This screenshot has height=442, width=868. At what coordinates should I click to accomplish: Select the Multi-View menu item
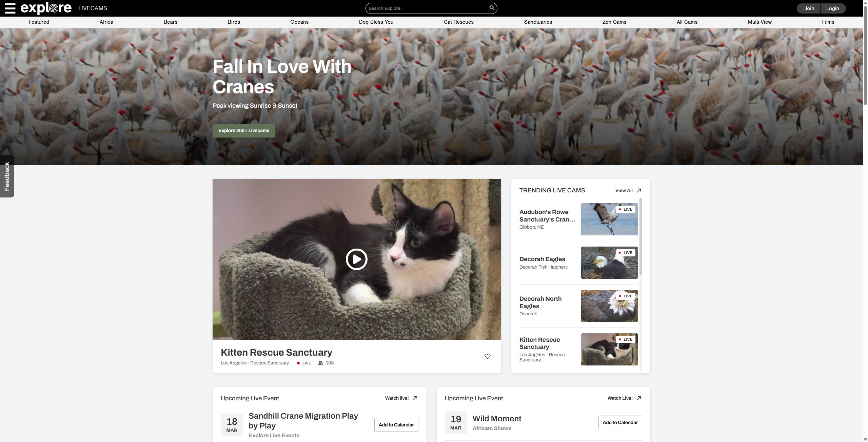point(759,22)
